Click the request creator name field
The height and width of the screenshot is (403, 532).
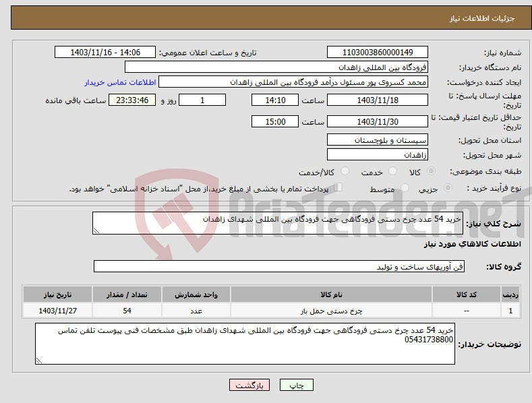tap(293, 82)
